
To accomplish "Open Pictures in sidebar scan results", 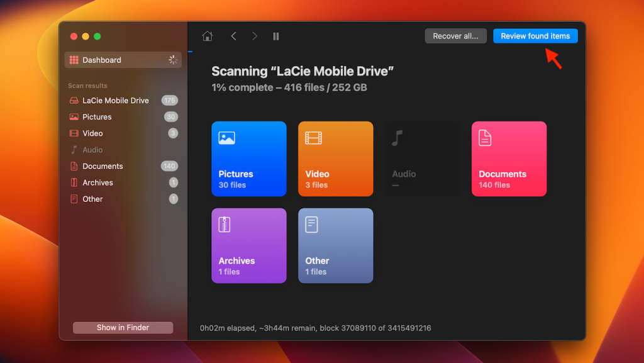I will (97, 117).
